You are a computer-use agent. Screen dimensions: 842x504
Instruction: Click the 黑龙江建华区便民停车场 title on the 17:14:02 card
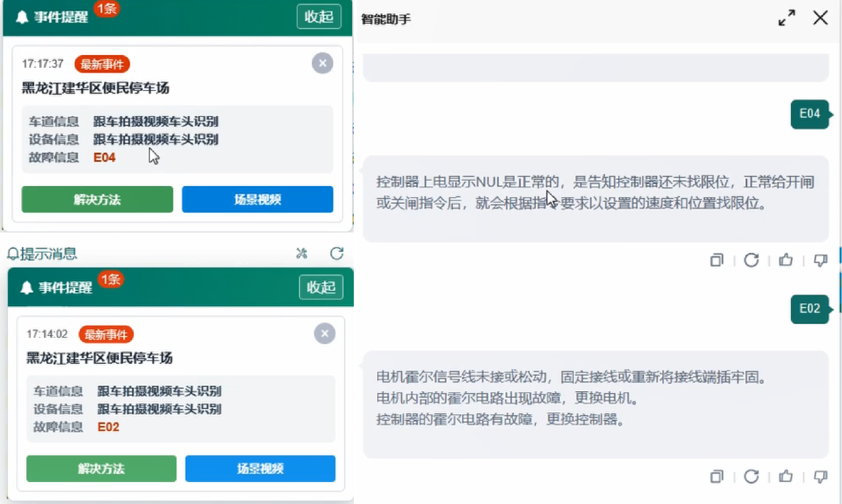click(99, 358)
